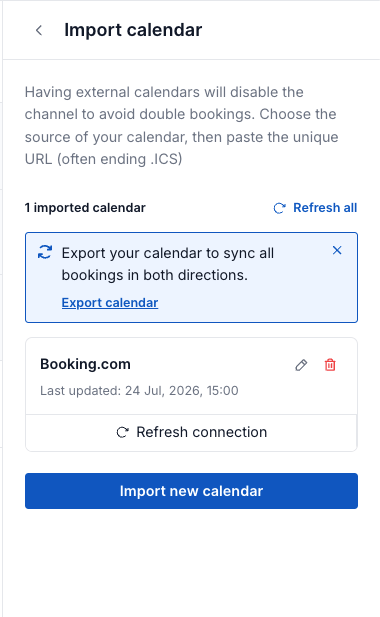This screenshot has width=380, height=617.
Task: Click the 'avoid double bookings' sentence line
Action: coord(181,114)
